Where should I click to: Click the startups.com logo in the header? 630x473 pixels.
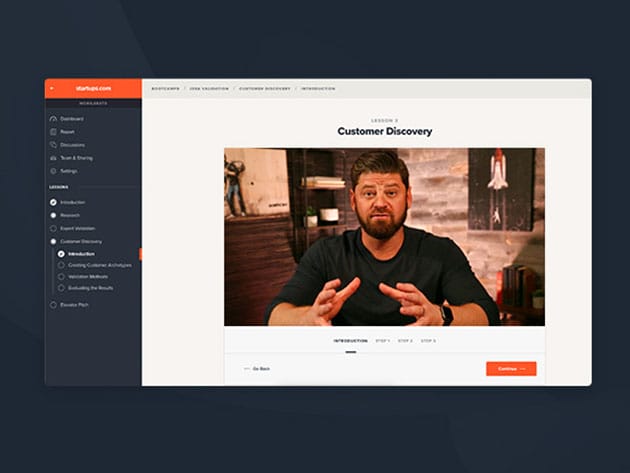pyautogui.click(x=94, y=88)
